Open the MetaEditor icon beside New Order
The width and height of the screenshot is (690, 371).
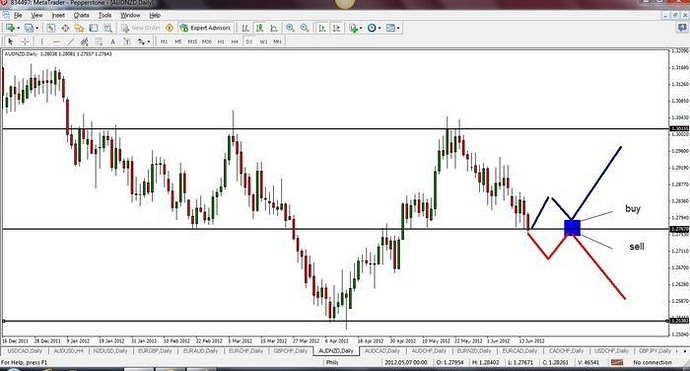click(x=169, y=28)
